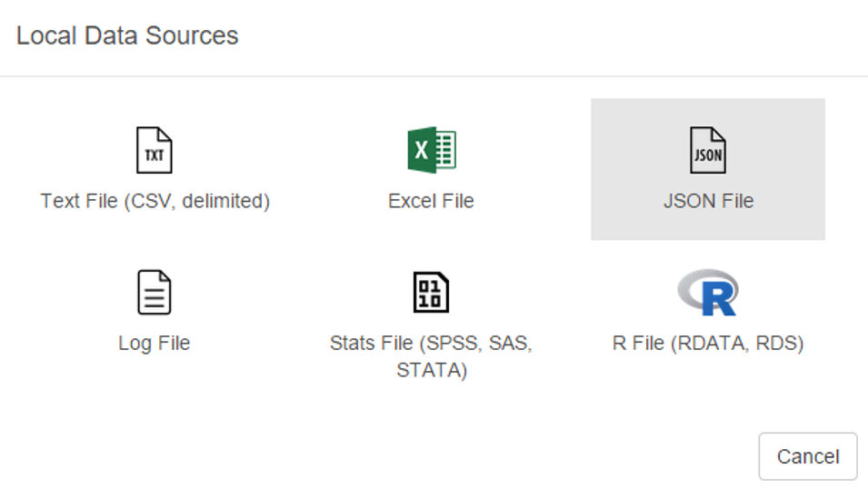Choose the JSON document icon

(708, 151)
